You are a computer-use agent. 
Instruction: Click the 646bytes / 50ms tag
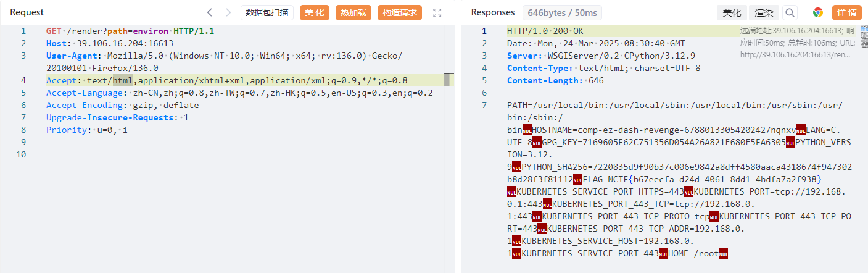pos(562,12)
